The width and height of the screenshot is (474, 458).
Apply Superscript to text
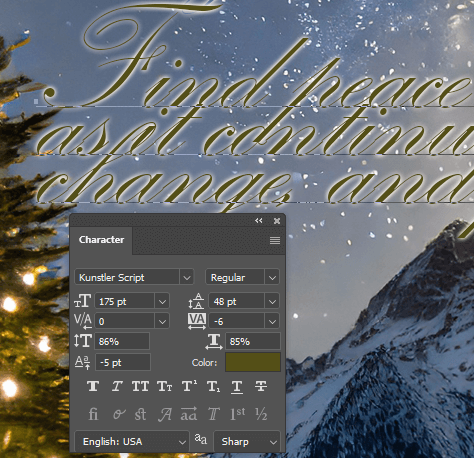[x=189, y=386]
